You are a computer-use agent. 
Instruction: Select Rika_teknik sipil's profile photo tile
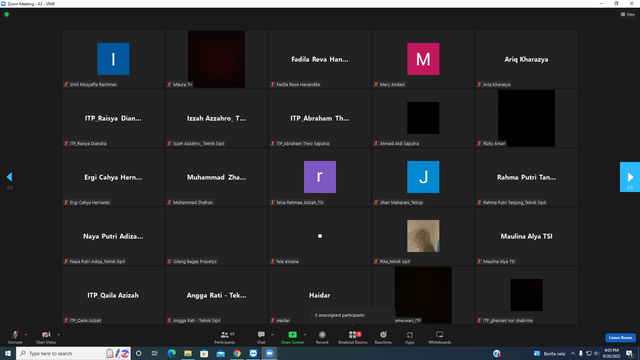[x=423, y=236]
